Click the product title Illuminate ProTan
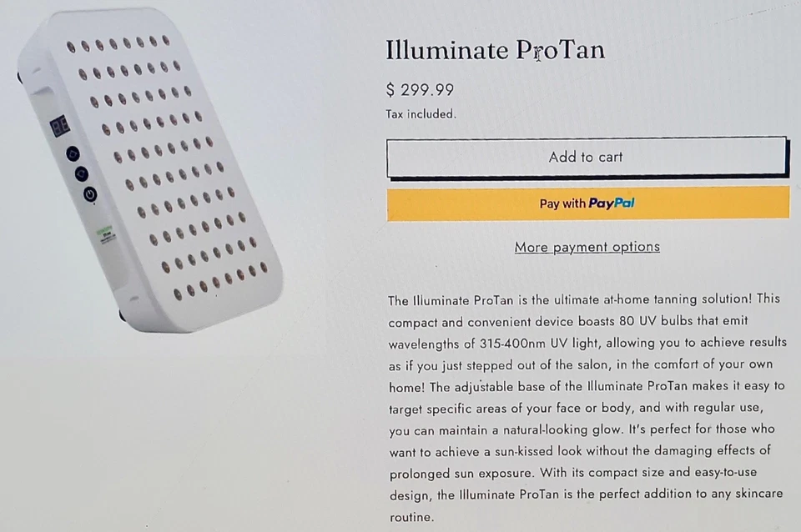801x532 pixels. tap(495, 50)
